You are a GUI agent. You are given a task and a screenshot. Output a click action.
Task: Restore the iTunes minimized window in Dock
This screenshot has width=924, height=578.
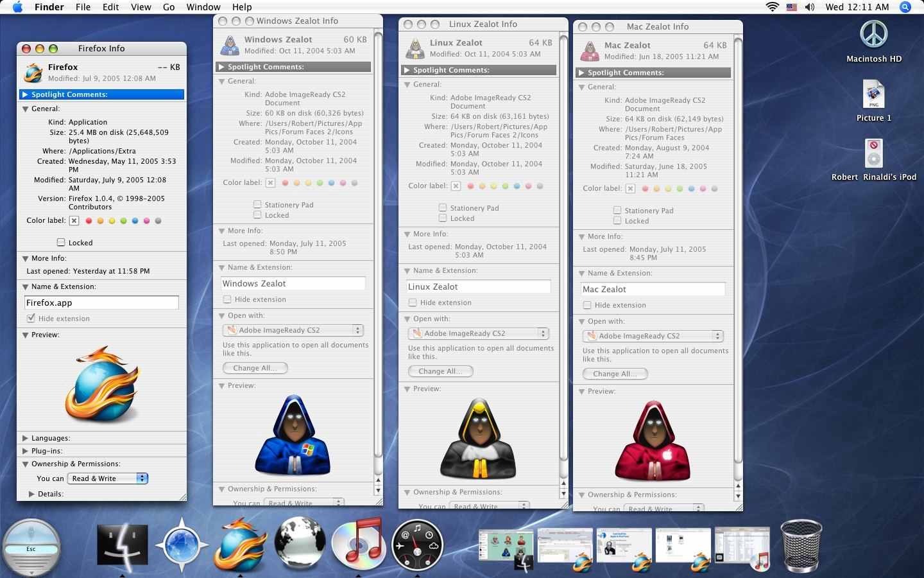[x=742, y=549]
